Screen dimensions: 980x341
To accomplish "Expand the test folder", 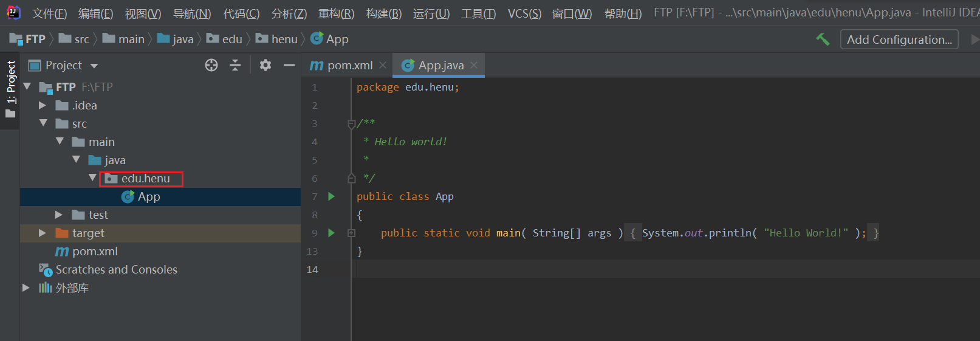I will [59, 215].
